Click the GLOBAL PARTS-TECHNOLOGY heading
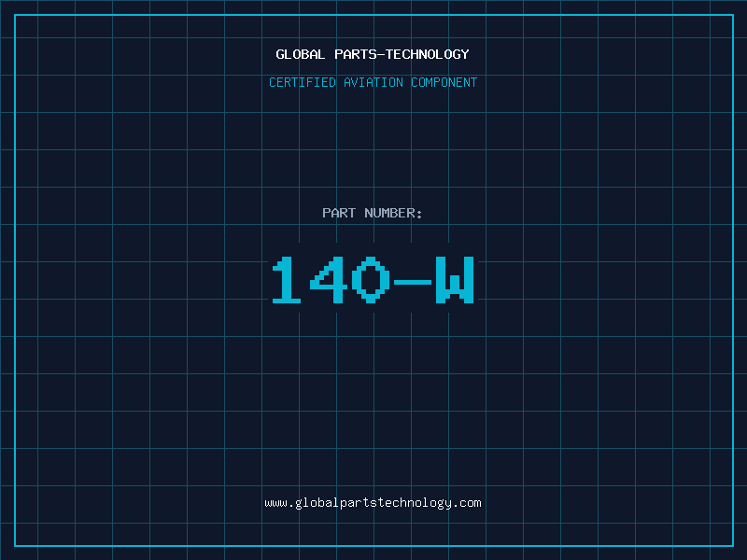This screenshot has height=560, width=747. point(373,54)
